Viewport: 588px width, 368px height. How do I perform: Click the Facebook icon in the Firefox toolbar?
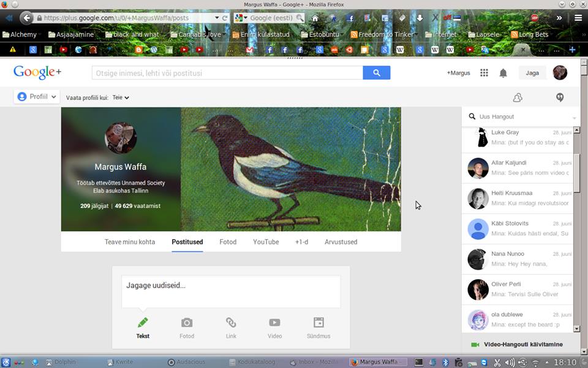(x=350, y=18)
